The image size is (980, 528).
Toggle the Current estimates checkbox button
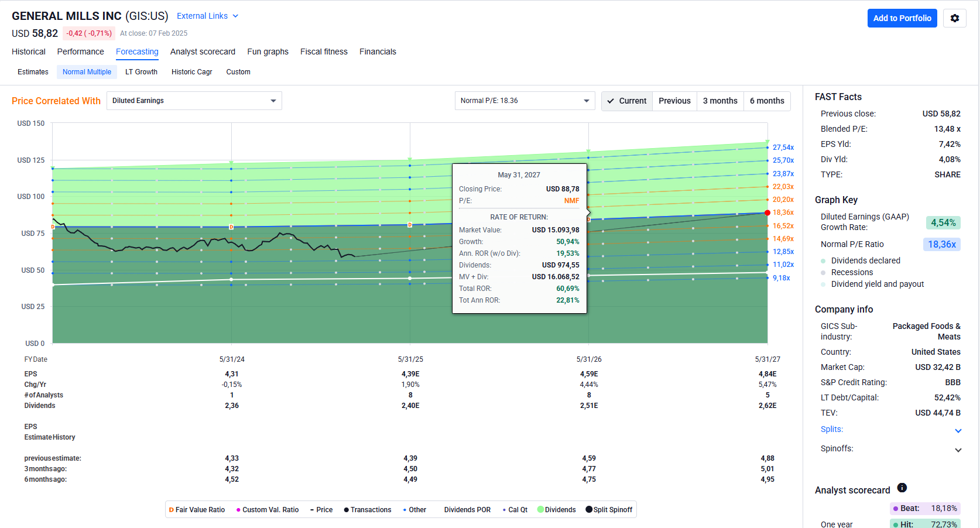click(x=626, y=101)
